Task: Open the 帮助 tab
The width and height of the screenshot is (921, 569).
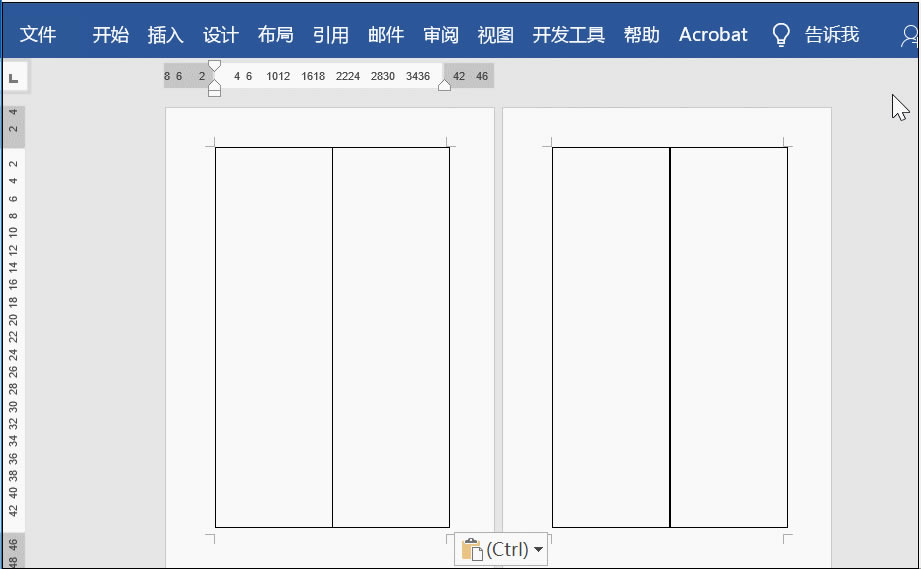Action: click(x=641, y=35)
